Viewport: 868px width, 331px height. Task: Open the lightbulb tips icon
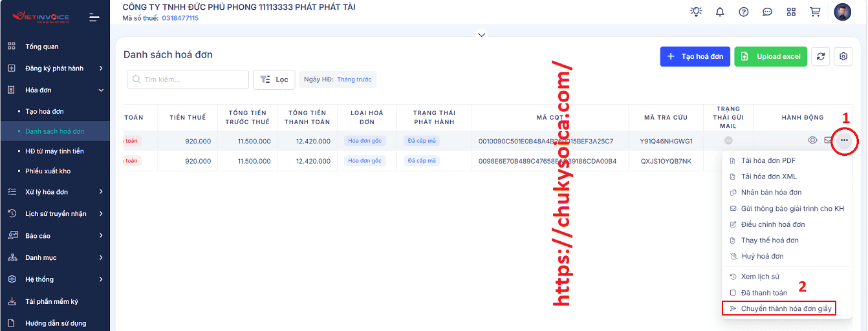(696, 12)
